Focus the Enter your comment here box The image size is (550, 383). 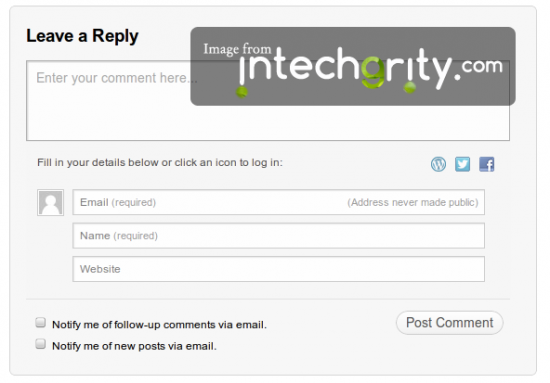pyautogui.click(x=268, y=101)
